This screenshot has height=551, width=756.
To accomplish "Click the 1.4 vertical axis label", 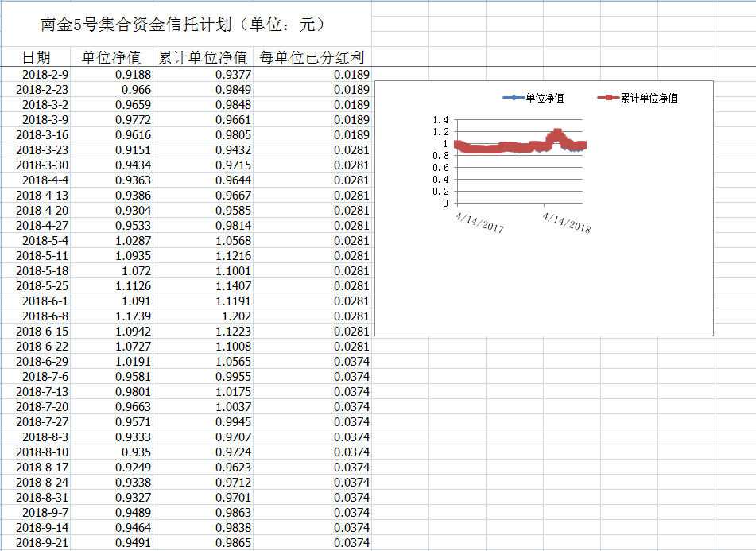I will point(440,120).
